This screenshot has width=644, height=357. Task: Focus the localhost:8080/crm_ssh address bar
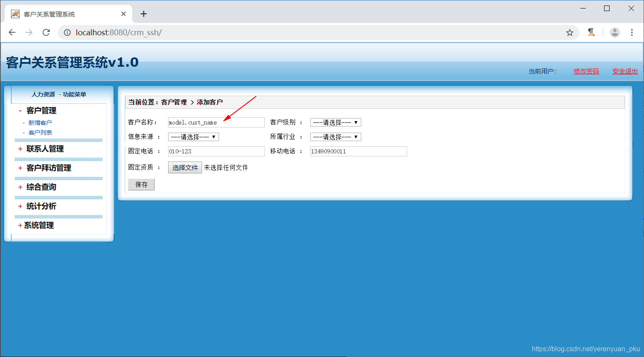click(318, 33)
